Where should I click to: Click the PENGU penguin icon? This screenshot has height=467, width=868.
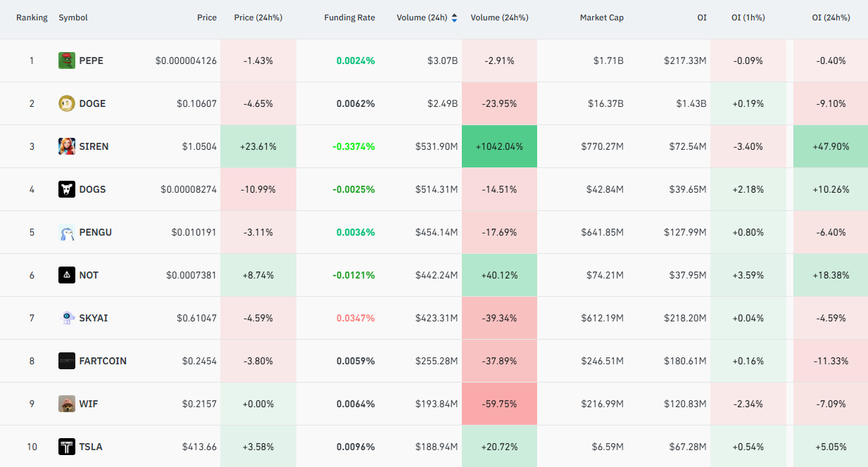point(67,232)
